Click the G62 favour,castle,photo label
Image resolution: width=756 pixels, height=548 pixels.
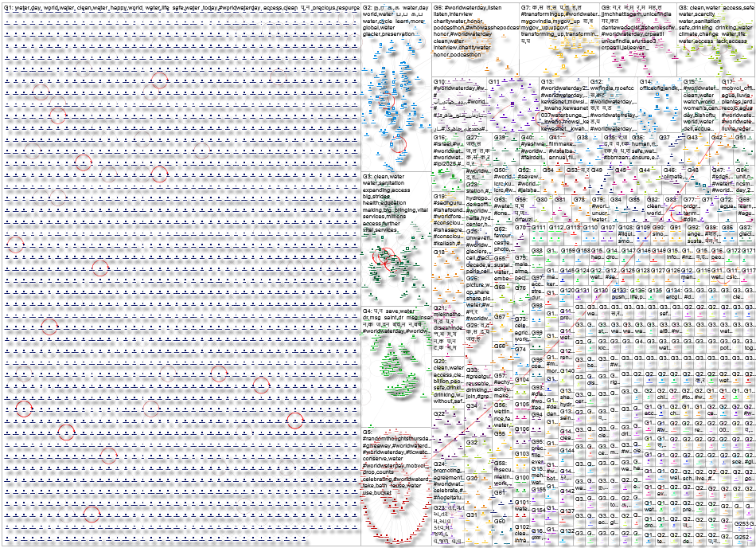click(504, 239)
